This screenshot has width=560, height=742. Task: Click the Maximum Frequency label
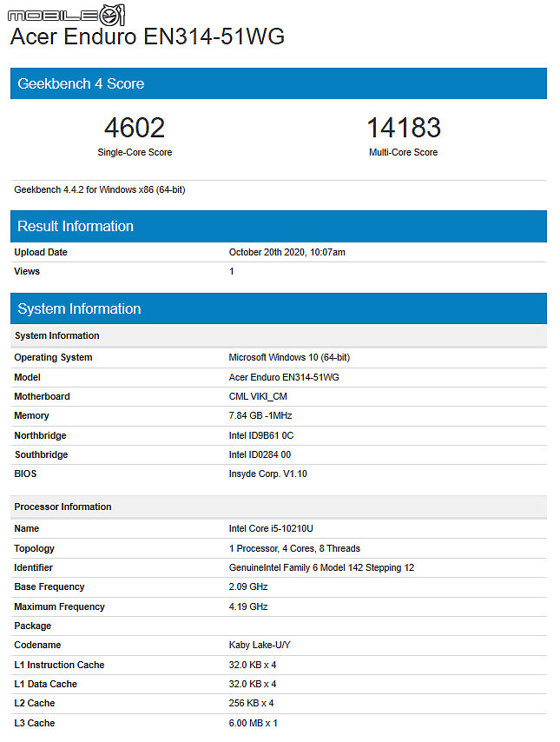click(59, 606)
